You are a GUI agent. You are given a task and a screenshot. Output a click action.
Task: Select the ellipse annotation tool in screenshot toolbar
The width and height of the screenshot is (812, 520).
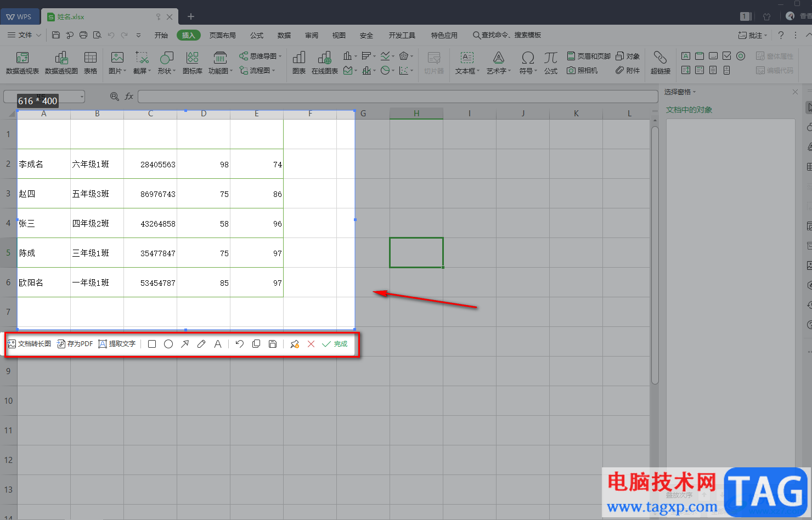[x=168, y=344]
